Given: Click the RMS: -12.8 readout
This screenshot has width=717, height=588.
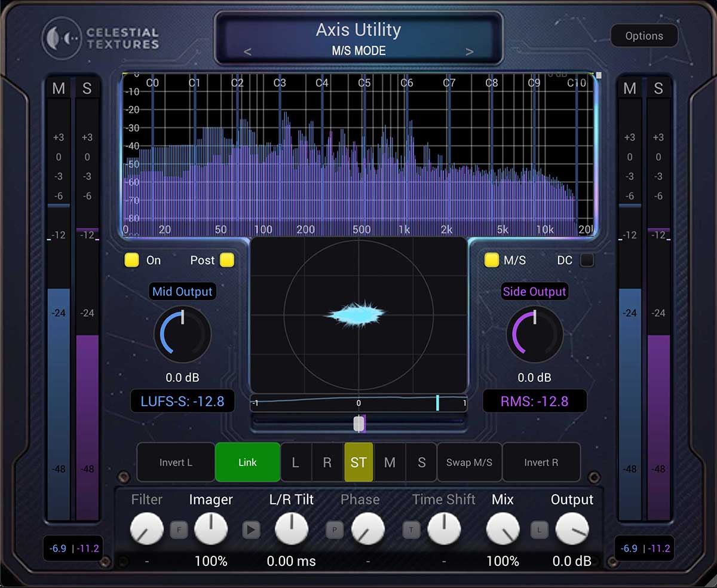Looking at the screenshot, I should tap(535, 402).
